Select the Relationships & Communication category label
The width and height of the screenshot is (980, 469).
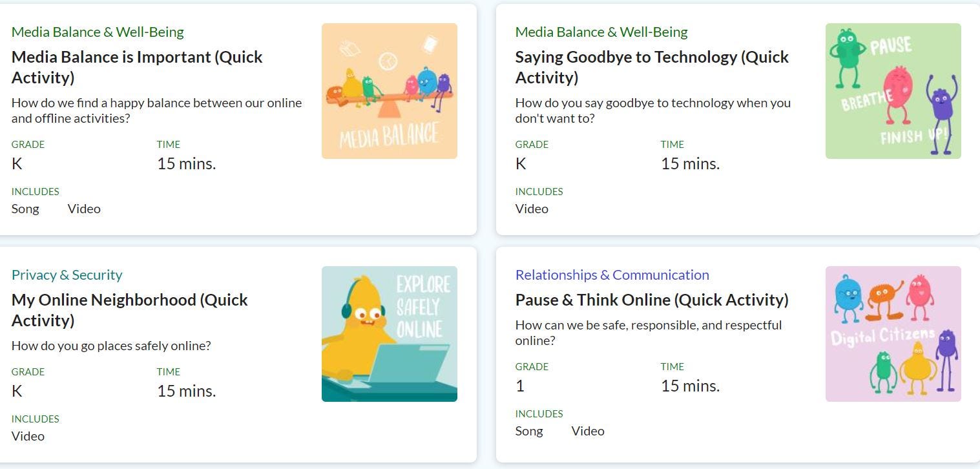612,275
